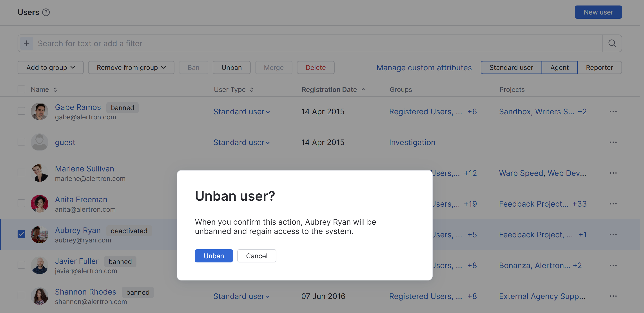Click Marlene Sullivan's avatar thumbnail
This screenshot has height=313, width=644.
(40, 173)
